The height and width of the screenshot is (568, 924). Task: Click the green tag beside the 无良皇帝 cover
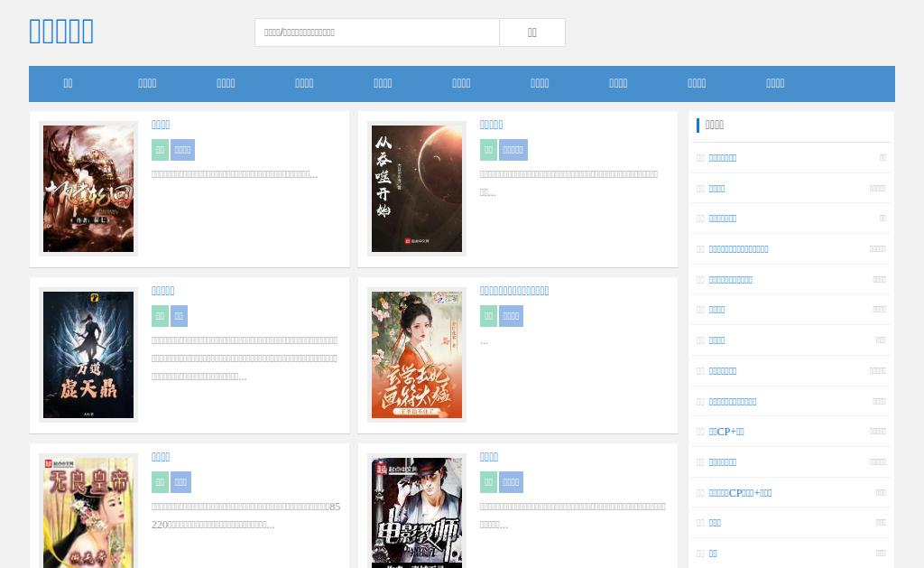(x=160, y=482)
